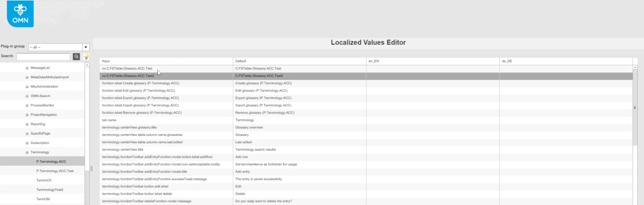Click key function.label.Create glossary (P.Terminology.ACC)
This screenshot has height=205, width=644.
click(x=141, y=83)
